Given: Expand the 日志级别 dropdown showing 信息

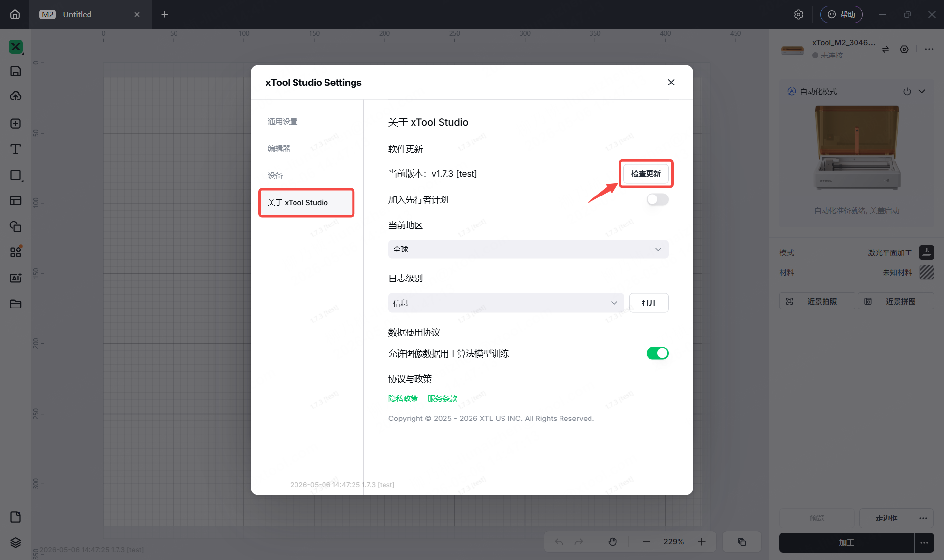Looking at the screenshot, I should point(506,303).
